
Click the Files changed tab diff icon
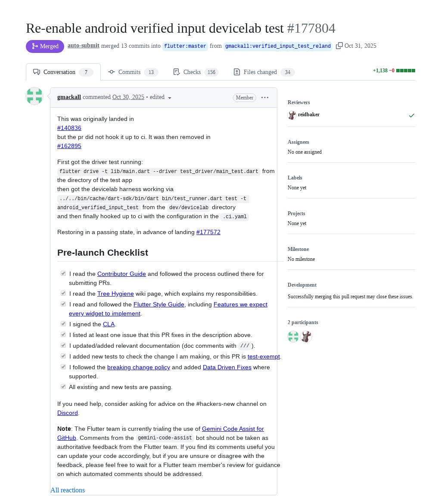pos(237,72)
